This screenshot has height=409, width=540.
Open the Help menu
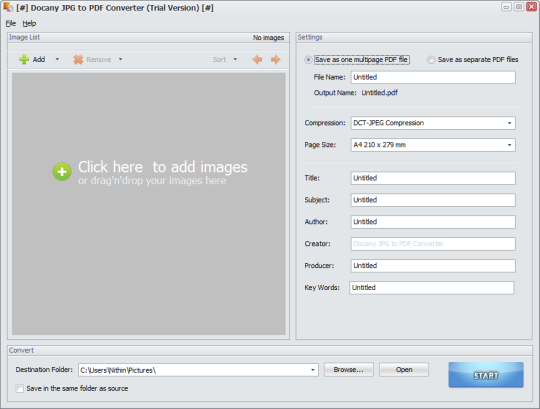[29, 23]
